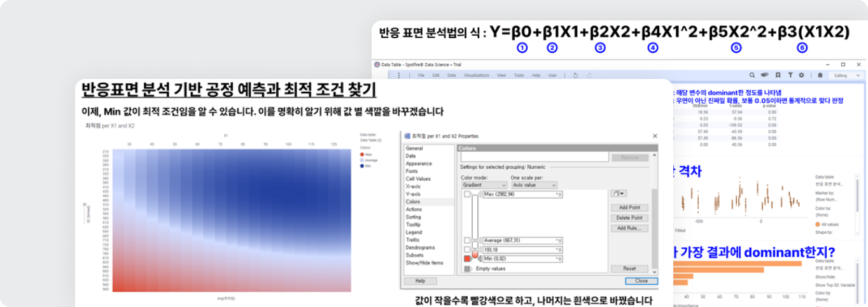
Task: Click the Empty values gray color swatch
Action: [468, 269]
